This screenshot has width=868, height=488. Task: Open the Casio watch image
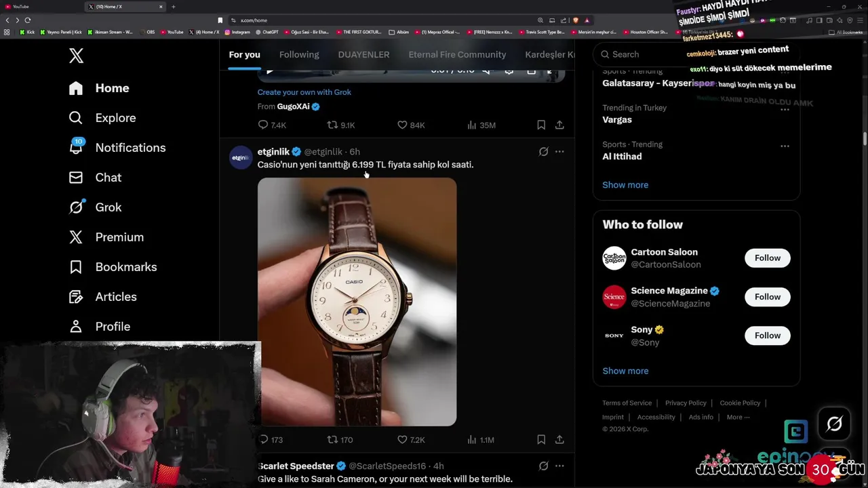click(357, 302)
